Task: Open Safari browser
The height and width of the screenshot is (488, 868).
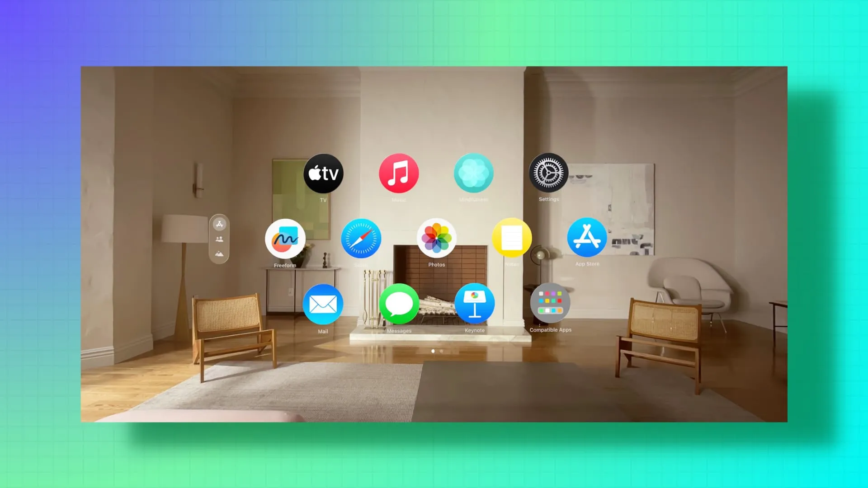Action: (361, 238)
